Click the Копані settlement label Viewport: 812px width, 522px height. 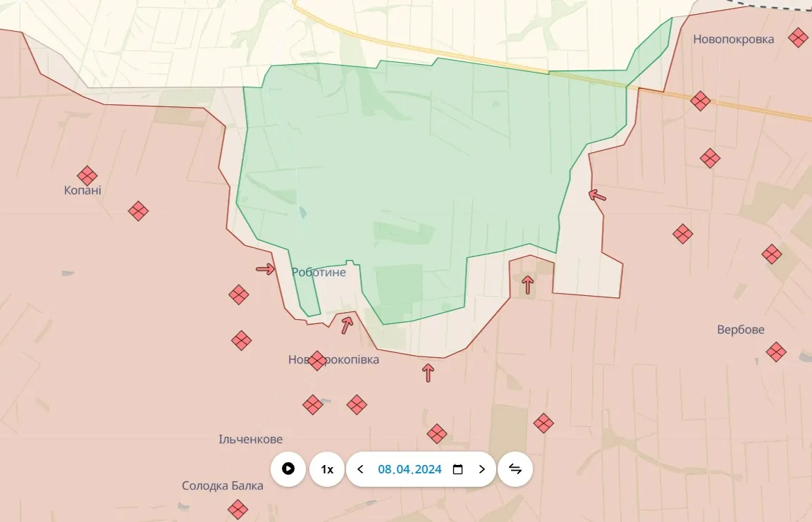(x=82, y=190)
